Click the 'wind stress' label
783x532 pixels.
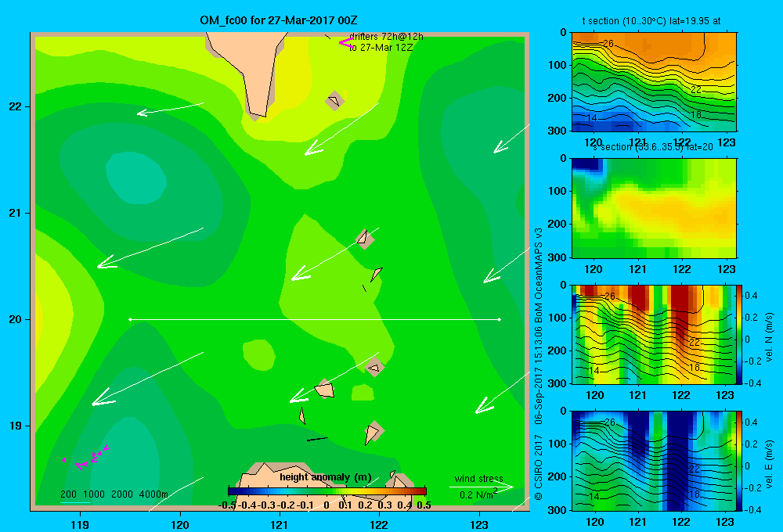pyautogui.click(x=479, y=478)
